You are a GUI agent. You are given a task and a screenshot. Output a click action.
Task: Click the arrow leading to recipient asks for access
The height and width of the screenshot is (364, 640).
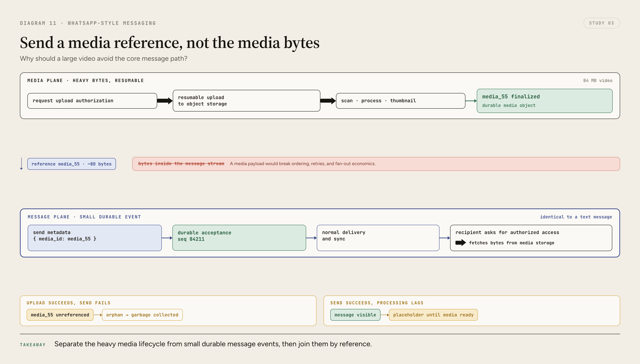445,238
